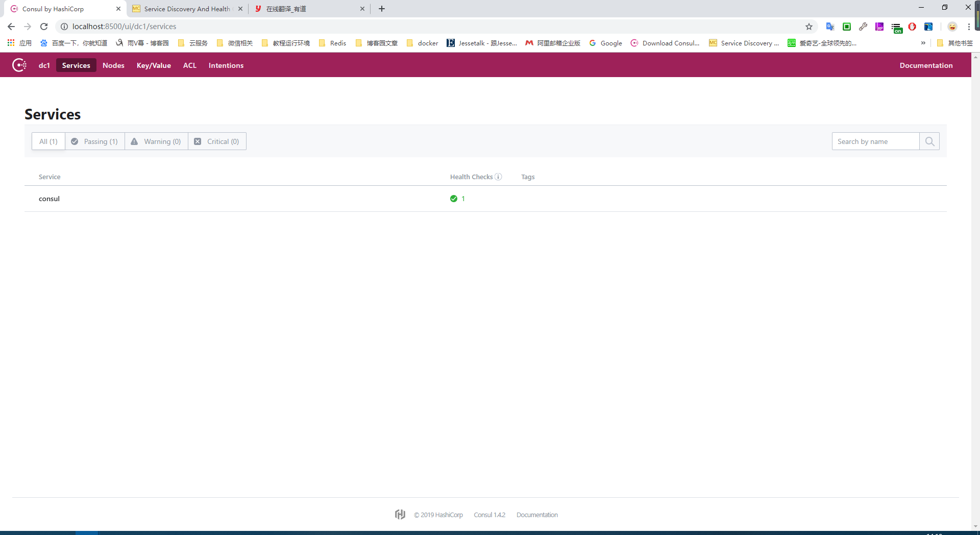This screenshot has width=980, height=535.
Task: Filter services by Passing (1)
Action: 95,141
